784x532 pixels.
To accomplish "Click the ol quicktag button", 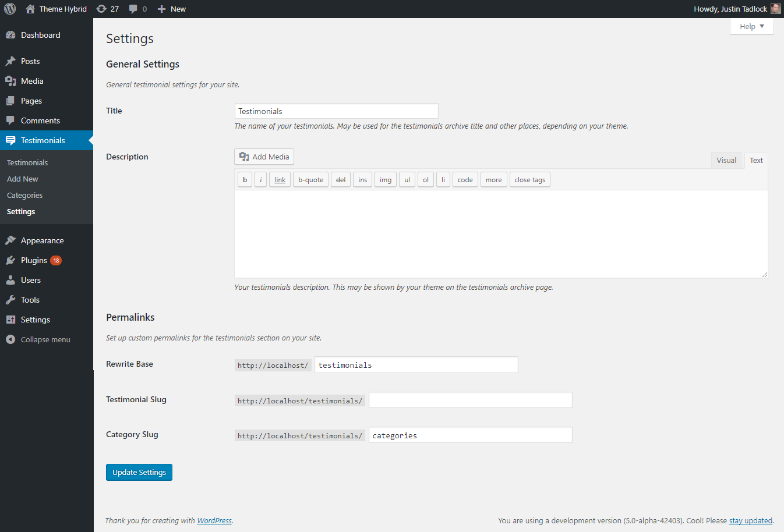I will click(x=426, y=180).
